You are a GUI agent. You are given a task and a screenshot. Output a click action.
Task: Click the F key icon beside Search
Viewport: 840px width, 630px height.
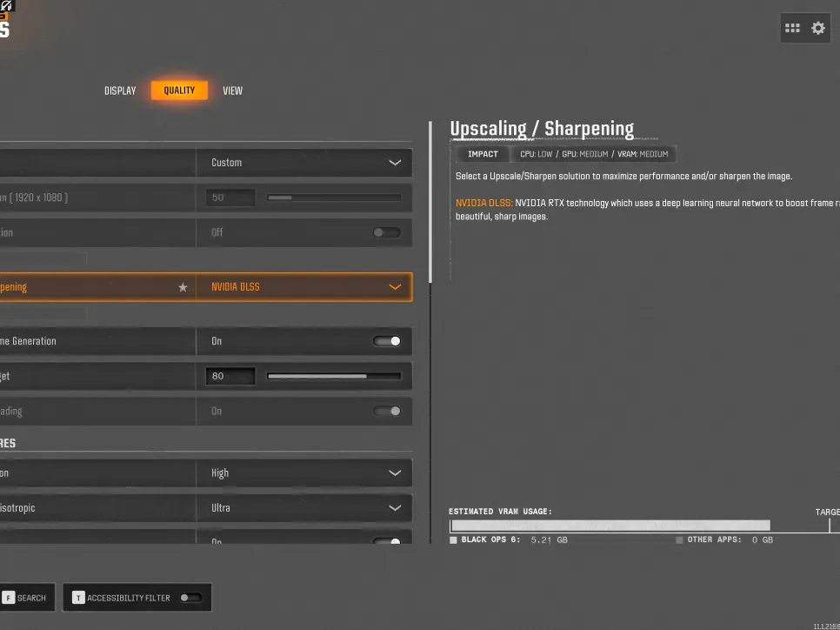pos(9,598)
